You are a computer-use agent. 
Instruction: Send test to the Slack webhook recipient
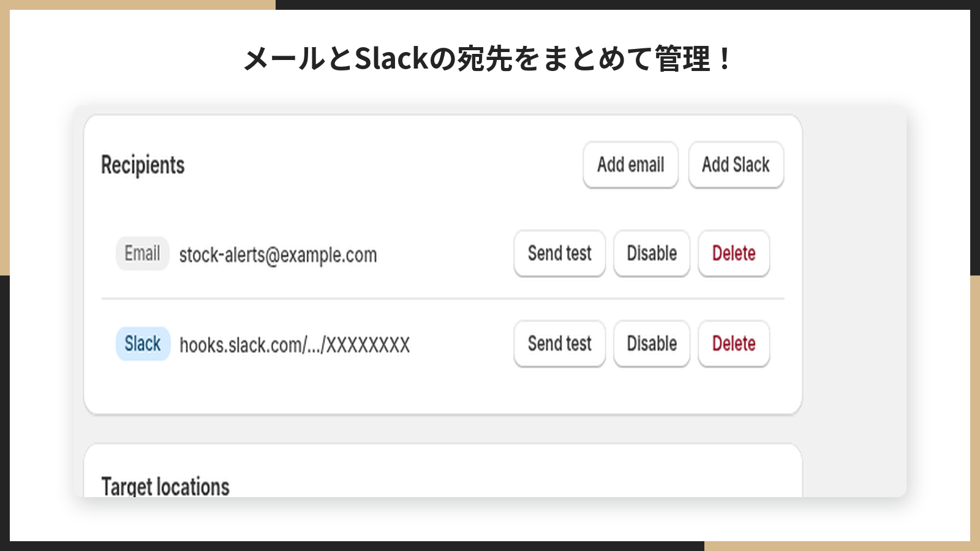[559, 343]
